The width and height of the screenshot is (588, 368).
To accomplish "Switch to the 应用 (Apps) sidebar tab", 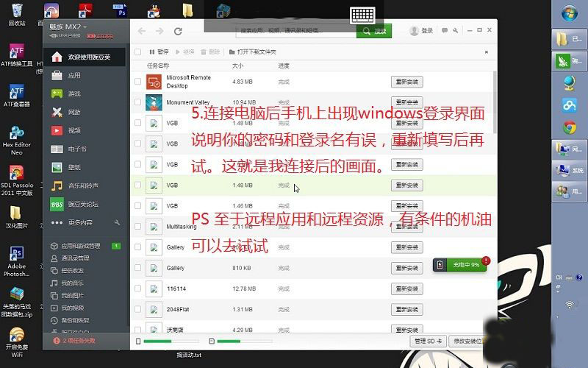I will tap(73, 75).
